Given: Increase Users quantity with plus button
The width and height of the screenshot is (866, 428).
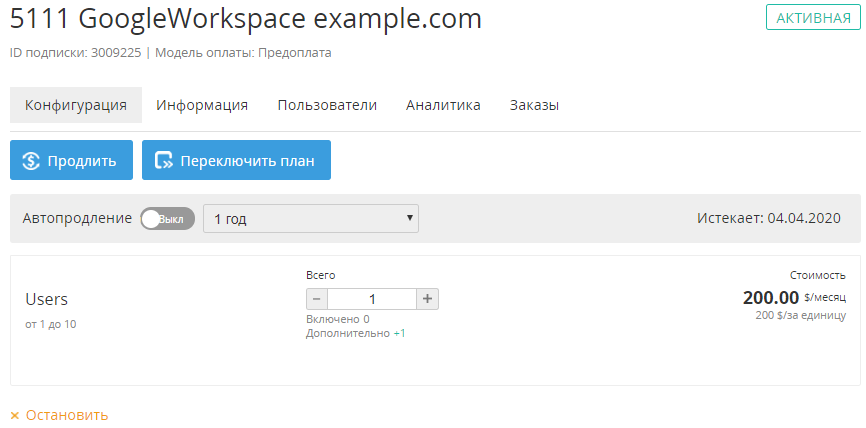Looking at the screenshot, I should pyautogui.click(x=427, y=299).
